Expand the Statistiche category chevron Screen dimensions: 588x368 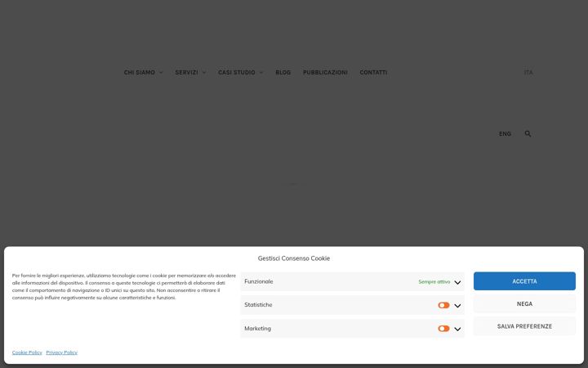tap(457, 306)
